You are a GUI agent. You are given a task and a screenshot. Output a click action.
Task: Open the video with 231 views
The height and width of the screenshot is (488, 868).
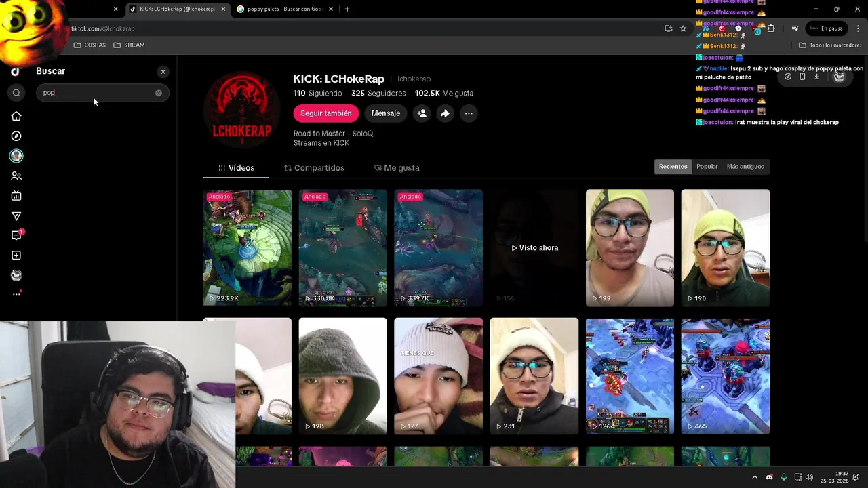coord(534,376)
